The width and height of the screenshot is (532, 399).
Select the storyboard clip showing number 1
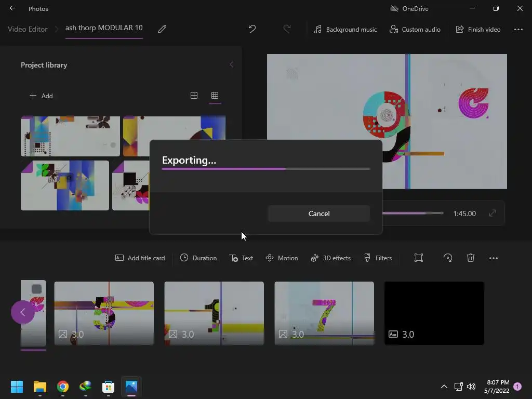point(214,313)
